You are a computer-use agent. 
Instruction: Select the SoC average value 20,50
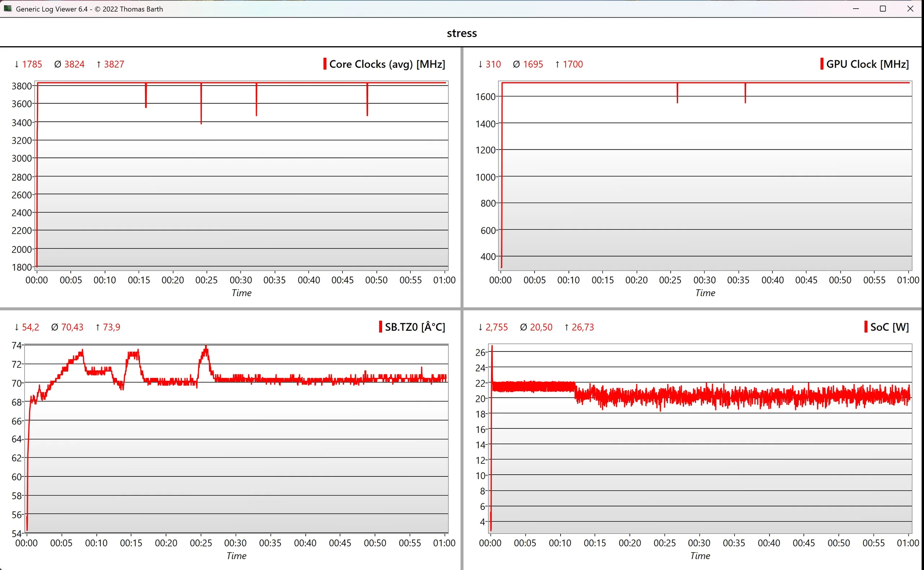541,327
